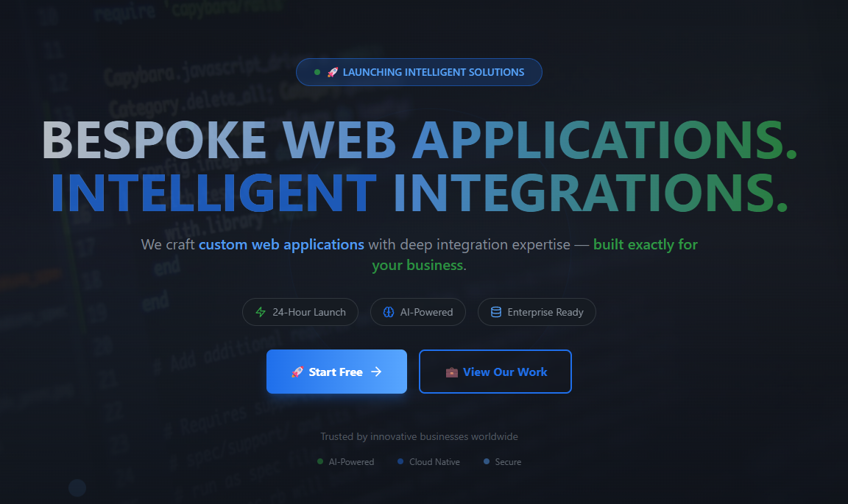Viewport: 848px width, 504px height.
Task: Click the Start Free button
Action: click(336, 372)
